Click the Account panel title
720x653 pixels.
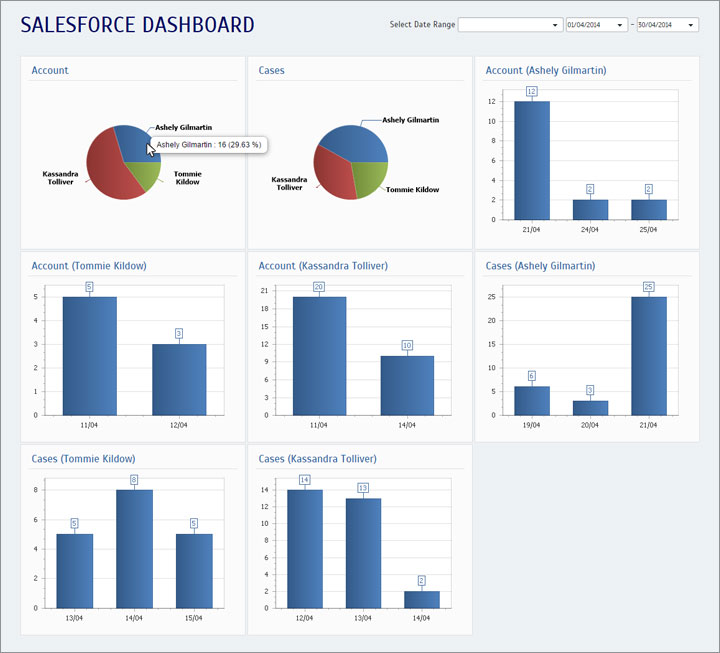pyautogui.click(x=50, y=70)
